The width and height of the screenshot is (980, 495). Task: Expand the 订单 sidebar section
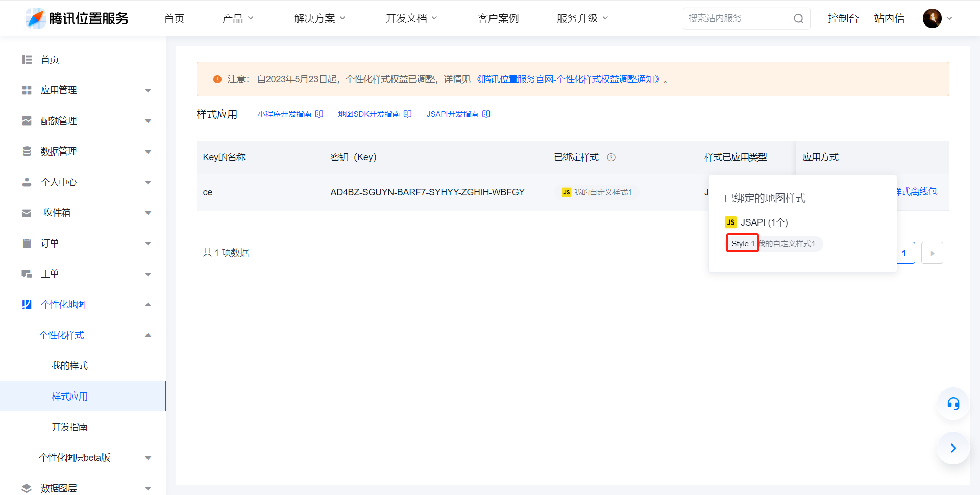[x=148, y=244]
